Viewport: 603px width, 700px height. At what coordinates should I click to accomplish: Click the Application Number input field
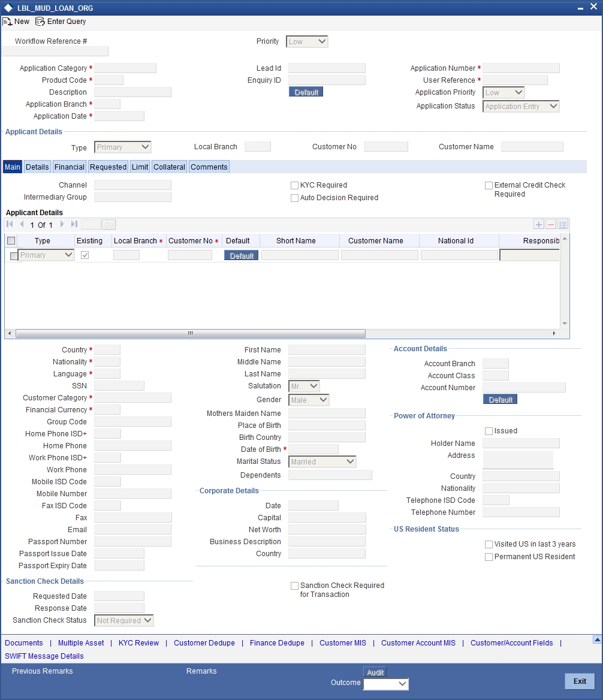[x=521, y=68]
